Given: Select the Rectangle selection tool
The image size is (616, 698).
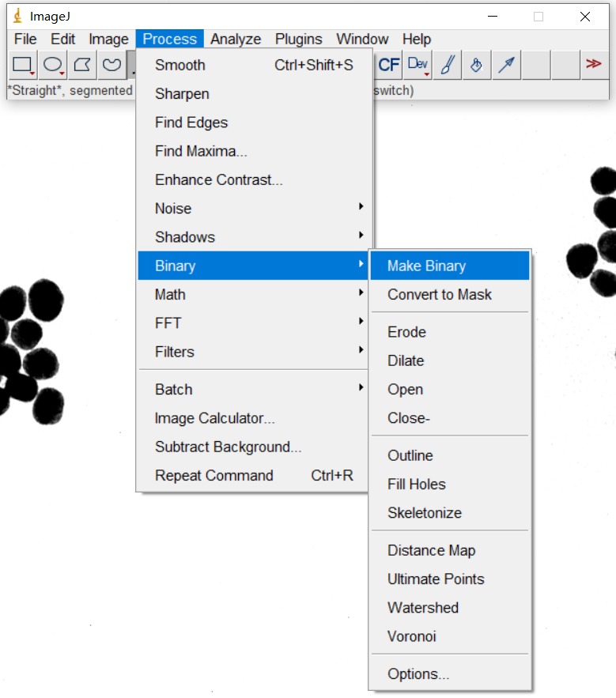Looking at the screenshot, I should coord(22,65).
